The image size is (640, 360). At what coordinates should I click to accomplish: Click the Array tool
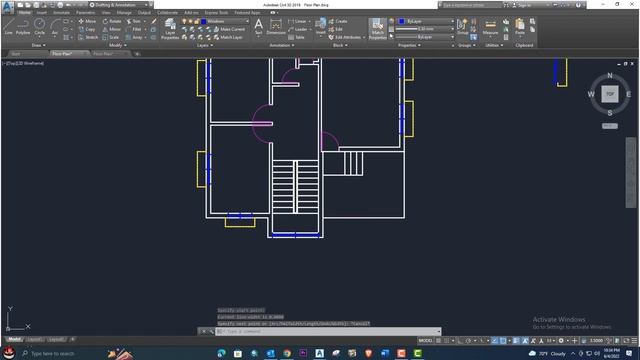tap(134, 37)
